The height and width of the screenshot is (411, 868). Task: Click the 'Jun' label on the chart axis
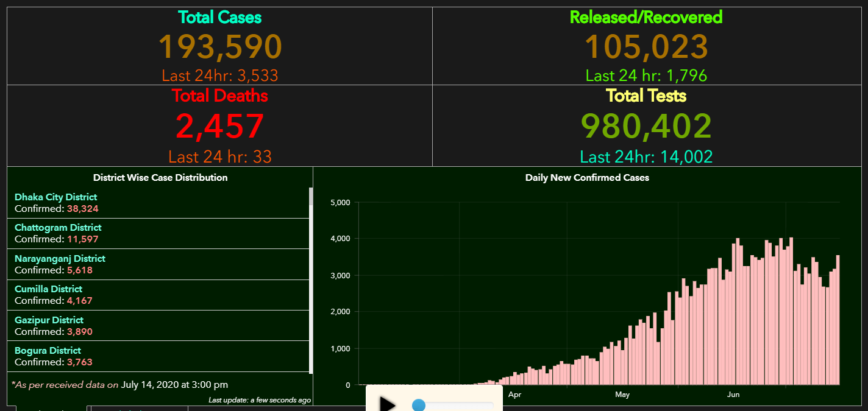[733, 395]
